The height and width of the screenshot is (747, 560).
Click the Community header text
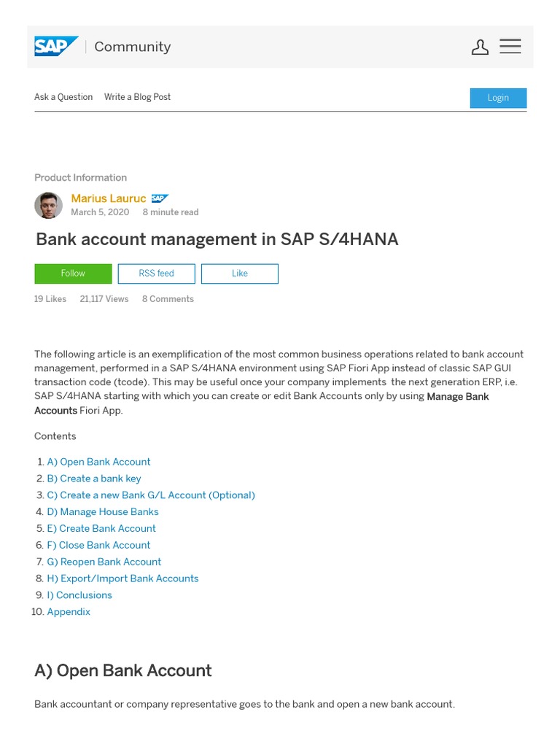[x=132, y=47]
